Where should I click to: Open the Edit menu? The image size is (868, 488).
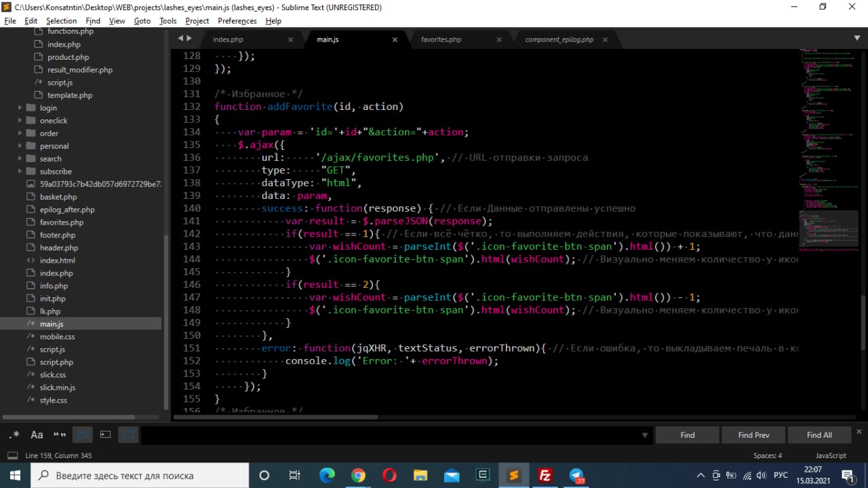[31, 21]
